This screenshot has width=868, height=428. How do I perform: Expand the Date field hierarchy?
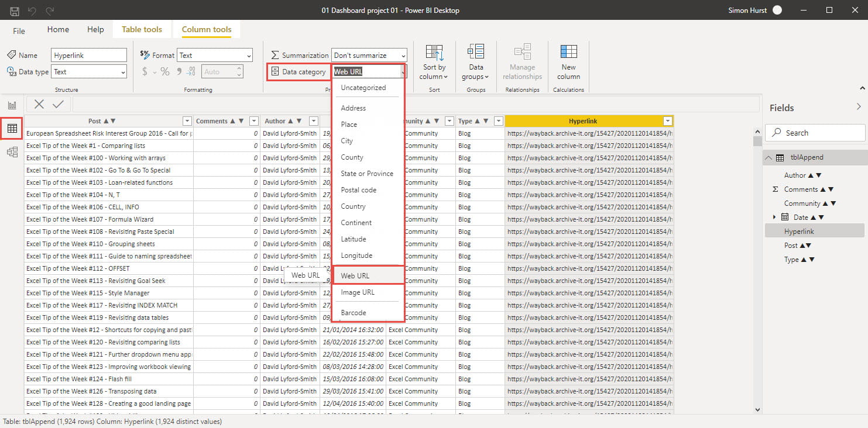(x=774, y=218)
